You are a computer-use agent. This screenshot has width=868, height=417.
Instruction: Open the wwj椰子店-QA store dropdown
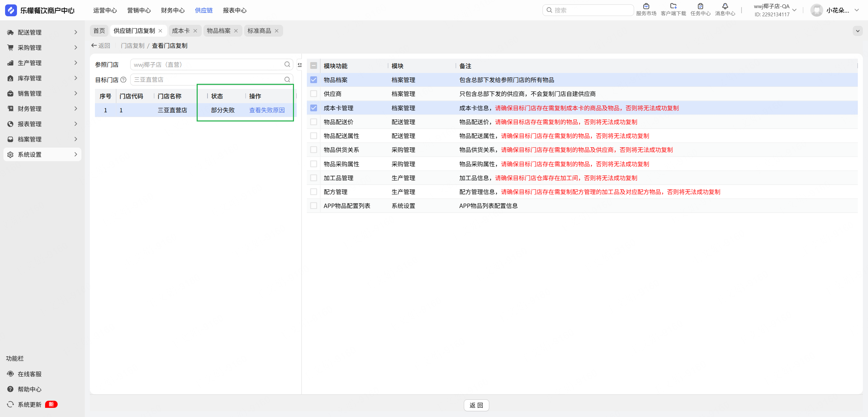pos(794,10)
